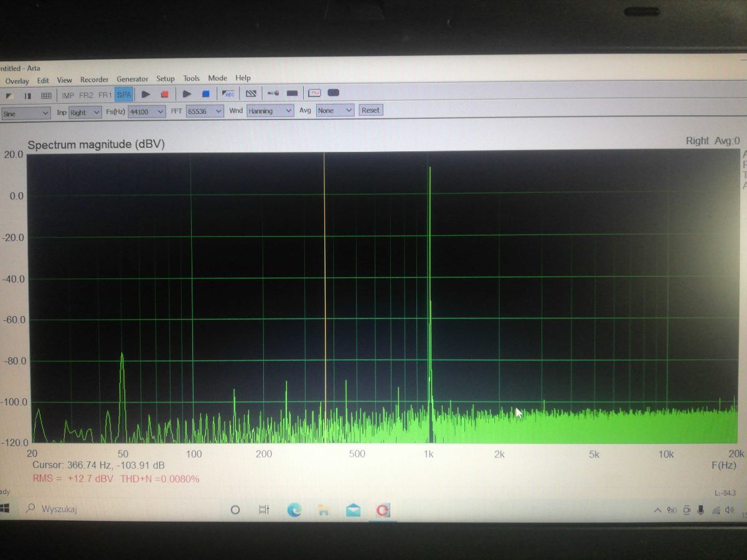Click the diagonal-striped box toolbar icon
The height and width of the screenshot is (560, 747).
pos(251,94)
